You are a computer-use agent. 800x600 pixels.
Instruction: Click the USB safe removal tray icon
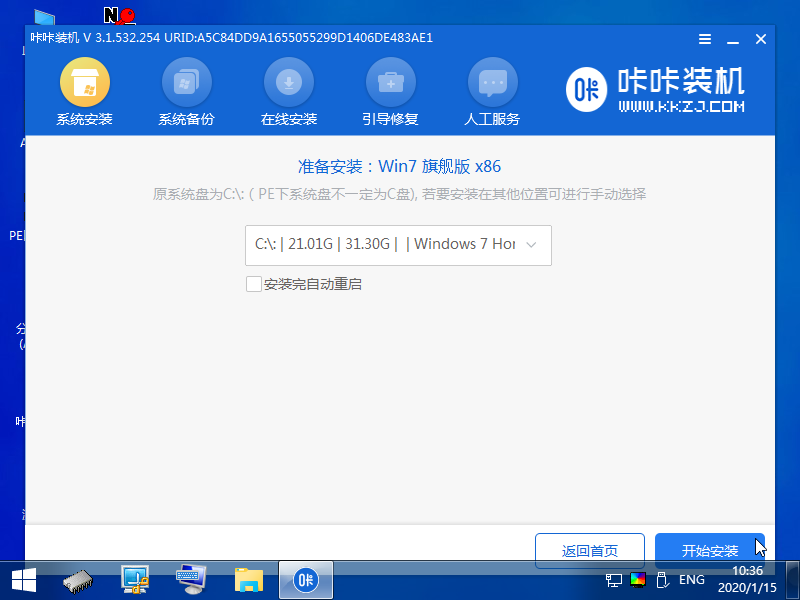[x=661, y=580]
